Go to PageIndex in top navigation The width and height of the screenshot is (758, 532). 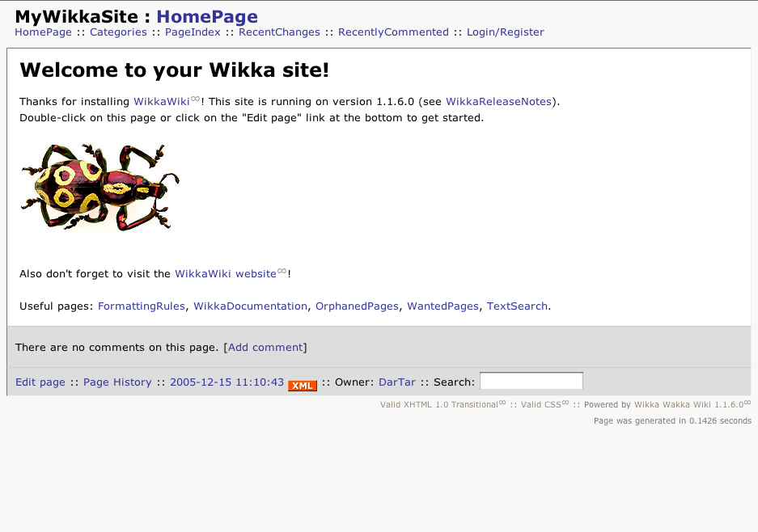point(193,32)
